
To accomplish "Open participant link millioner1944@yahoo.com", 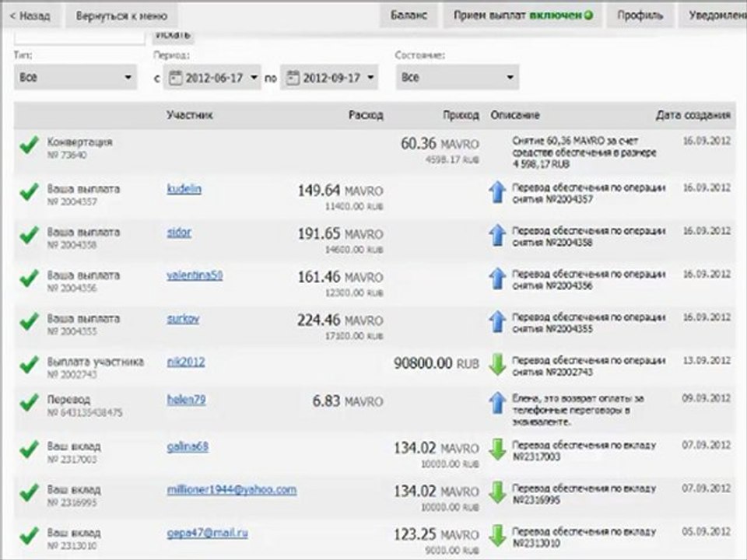I will 232,490.
